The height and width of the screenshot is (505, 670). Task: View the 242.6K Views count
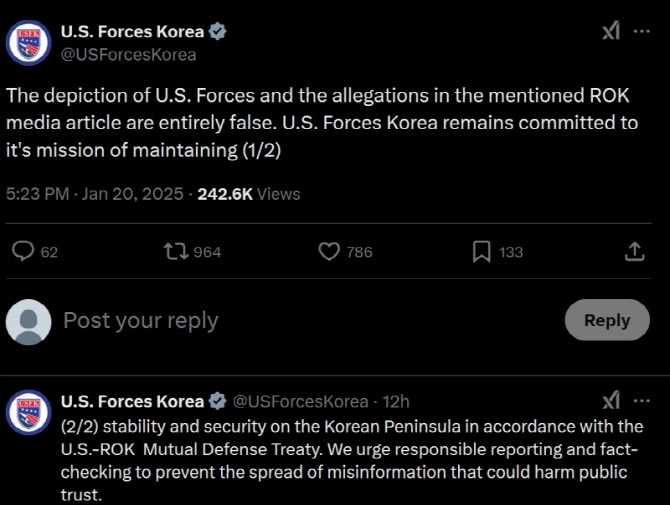249,194
